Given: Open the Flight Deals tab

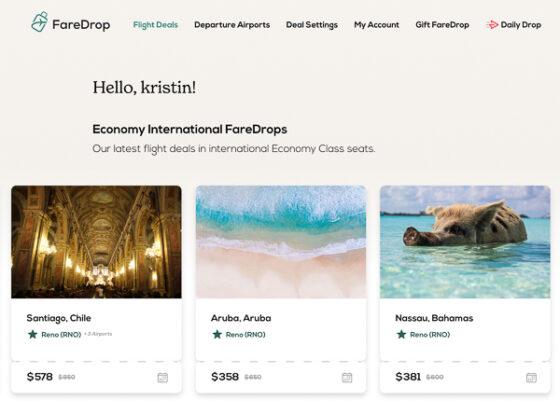Looking at the screenshot, I should click(x=155, y=25).
